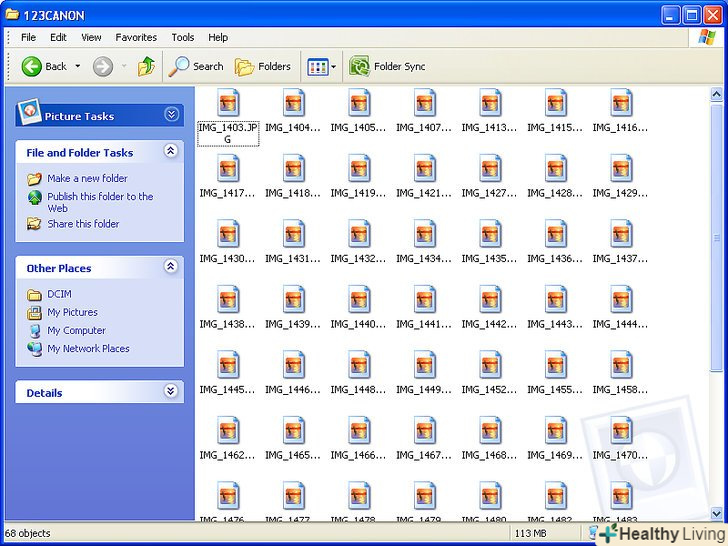The height and width of the screenshot is (546, 728).
Task: Collapse the Other Places section
Action: tap(170, 268)
